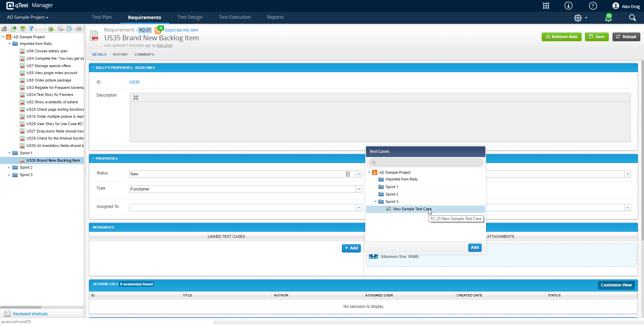The height and width of the screenshot is (325, 644).
Task: Open the recycle bin in tree toolbar
Action: pos(22,29)
